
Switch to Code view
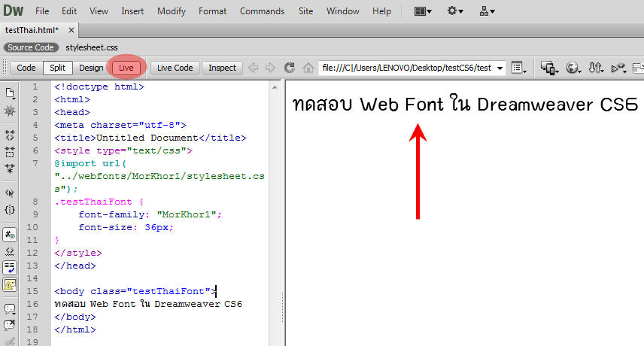point(26,68)
